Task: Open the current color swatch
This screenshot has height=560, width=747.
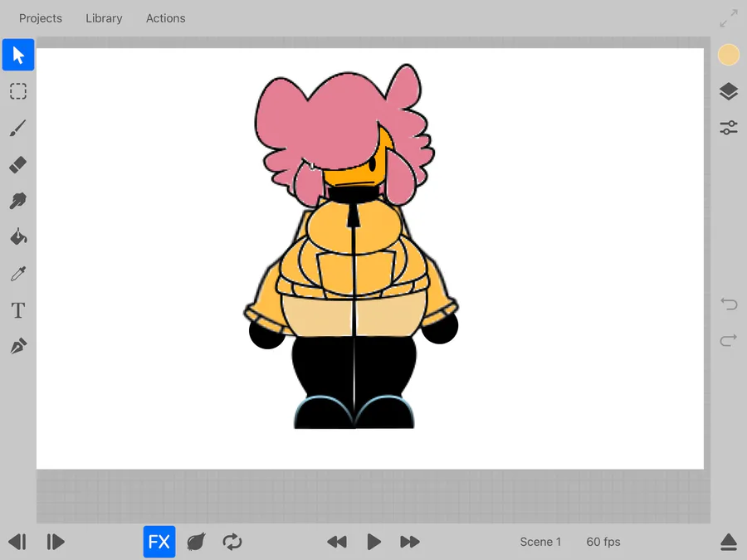Action: pyautogui.click(x=729, y=55)
